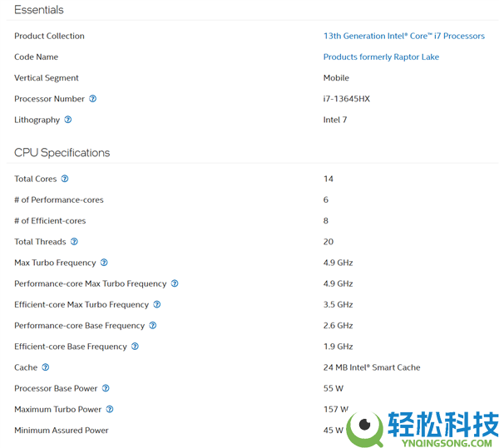
Task: Click the Total Cores label
Action: pos(35,179)
